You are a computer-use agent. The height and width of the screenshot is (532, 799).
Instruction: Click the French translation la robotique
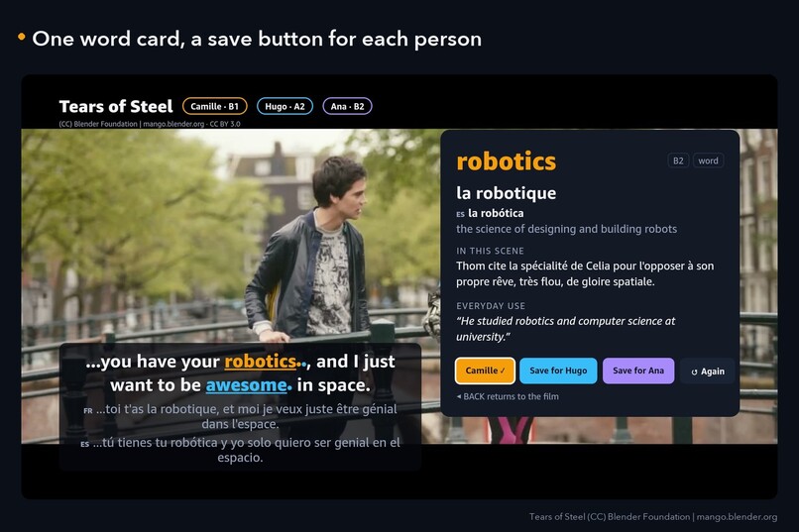point(506,193)
